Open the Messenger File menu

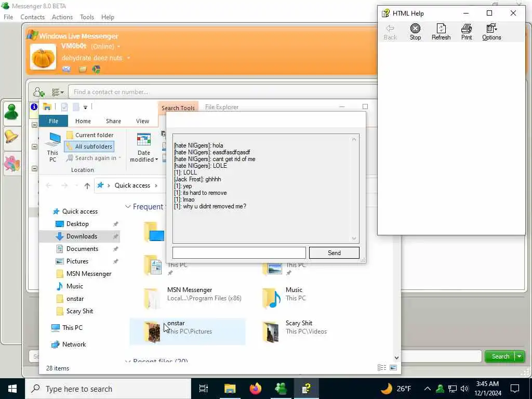pyautogui.click(x=8, y=17)
